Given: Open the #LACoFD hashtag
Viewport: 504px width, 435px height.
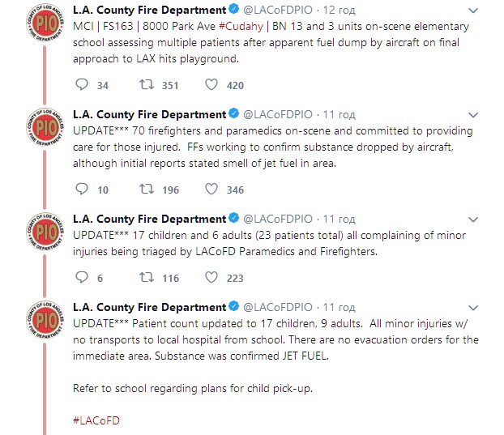Looking at the screenshot, I should click(x=96, y=420).
